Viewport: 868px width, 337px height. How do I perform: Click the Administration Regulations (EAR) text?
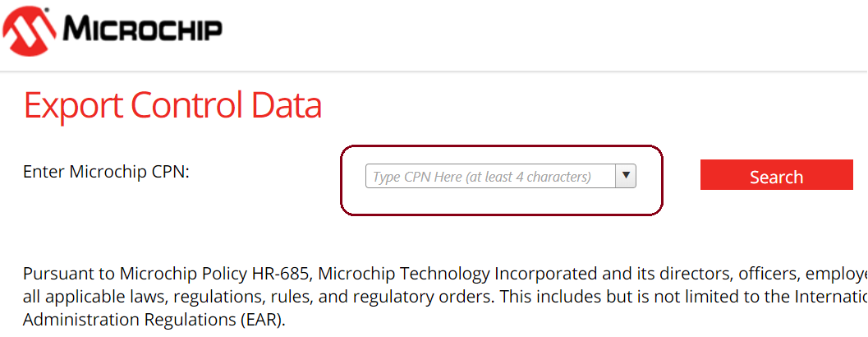(154, 319)
